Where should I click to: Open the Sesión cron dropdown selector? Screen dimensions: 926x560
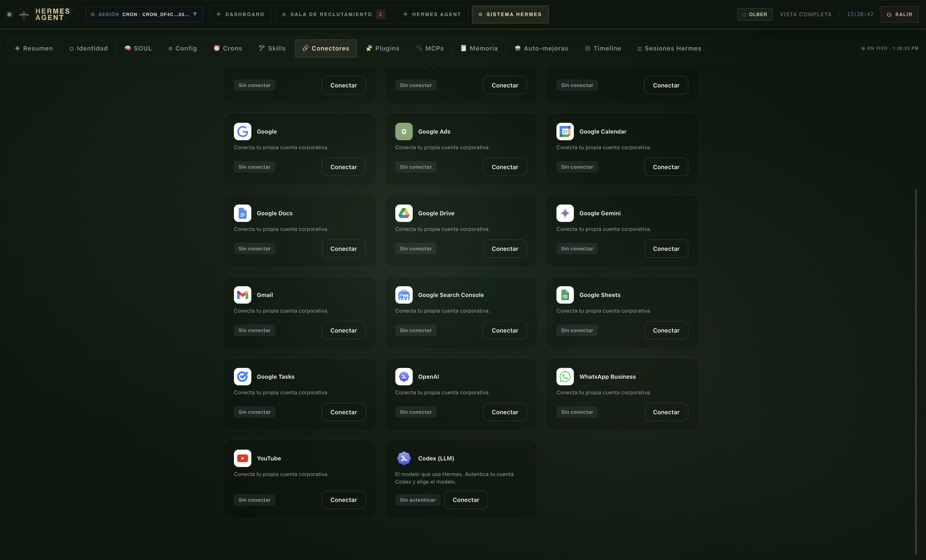point(144,14)
